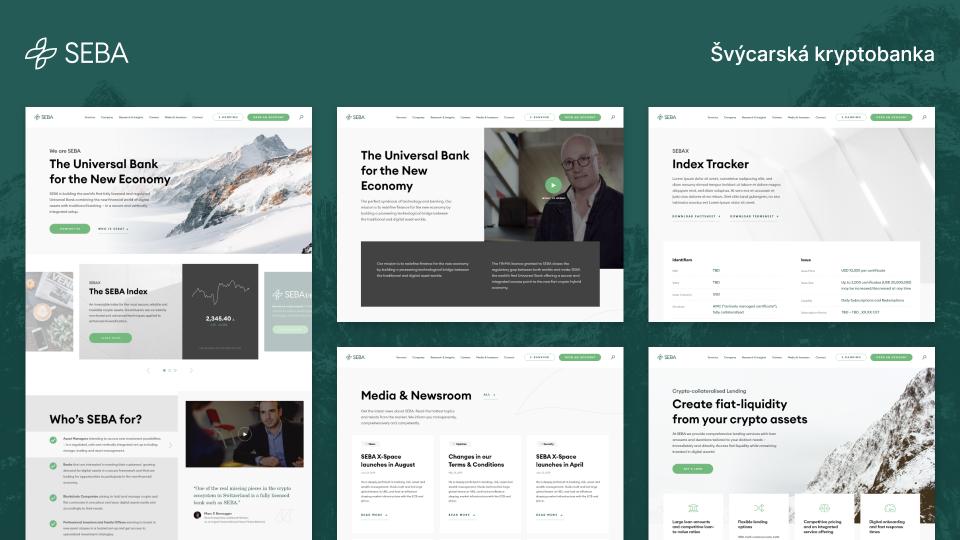Viewport: 960px width, 540px height.
Task: Expand the Asset Managers row using its chevron
Action: coord(170,445)
